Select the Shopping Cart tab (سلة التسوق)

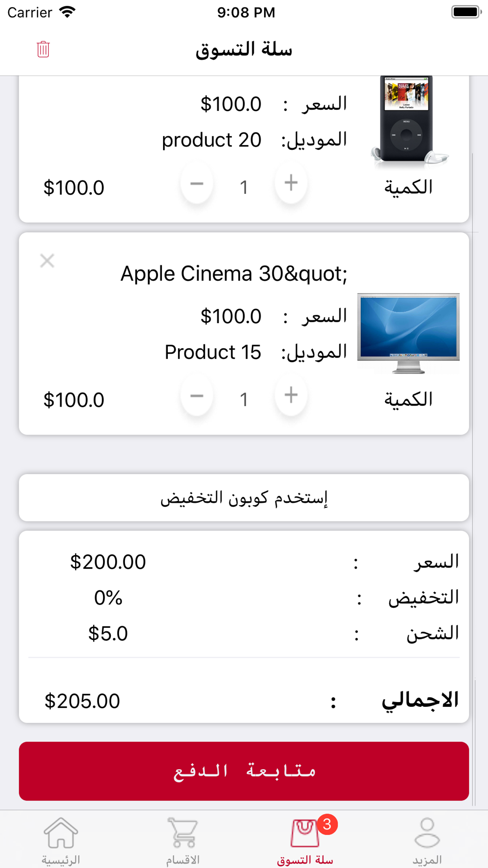[x=305, y=840]
